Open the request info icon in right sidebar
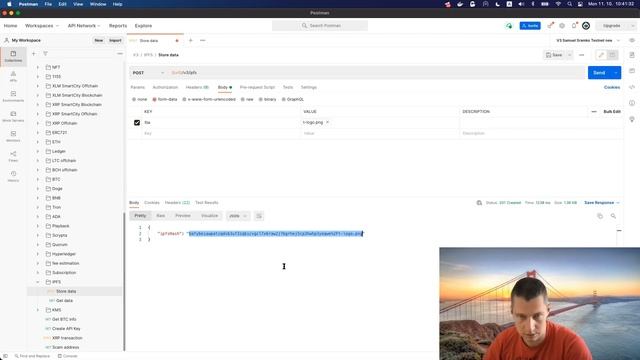Viewport: 640px width, 360px height. 632,103
